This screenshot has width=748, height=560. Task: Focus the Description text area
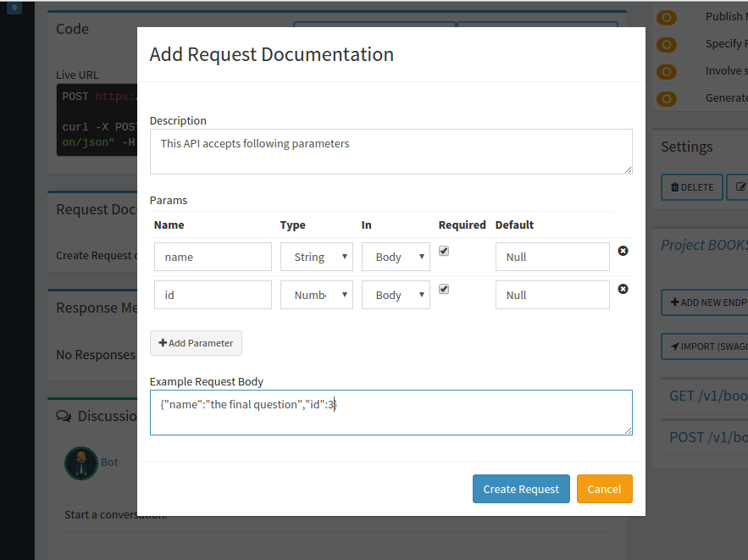[391, 152]
